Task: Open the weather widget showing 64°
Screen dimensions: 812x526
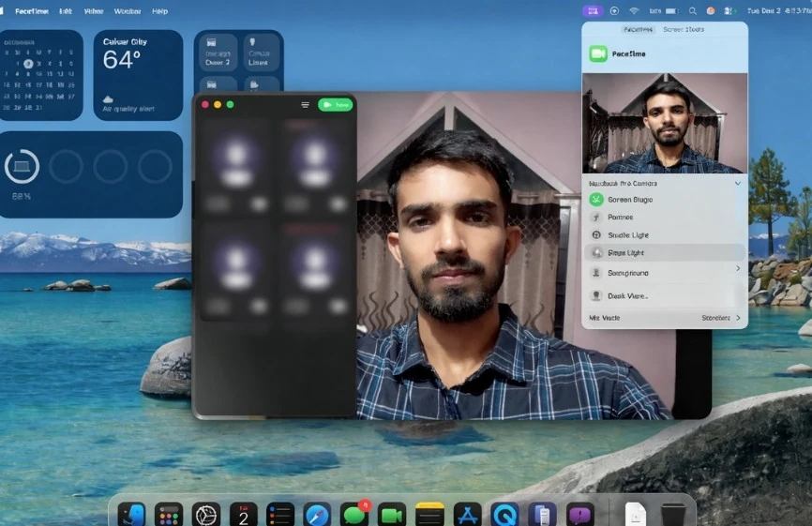Action: coord(138,75)
